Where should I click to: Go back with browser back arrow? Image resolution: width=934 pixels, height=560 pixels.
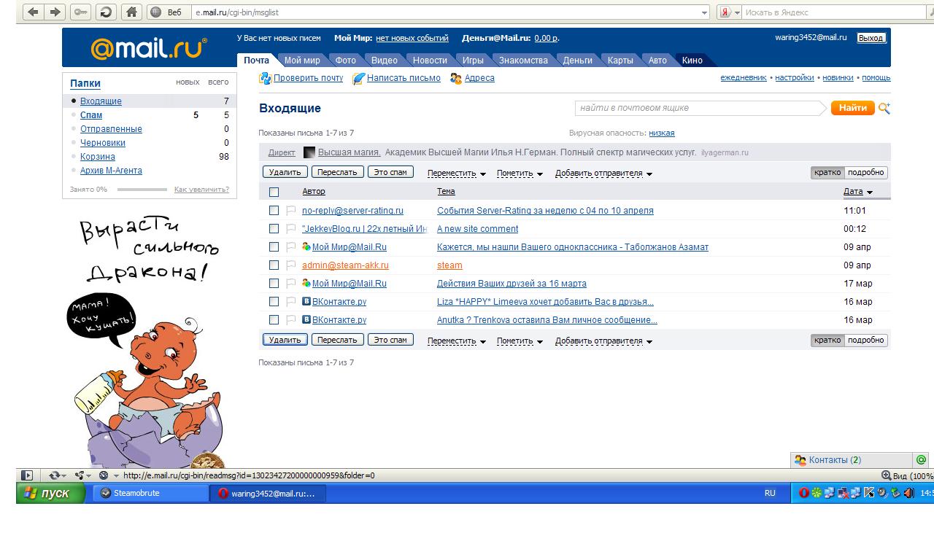33,12
